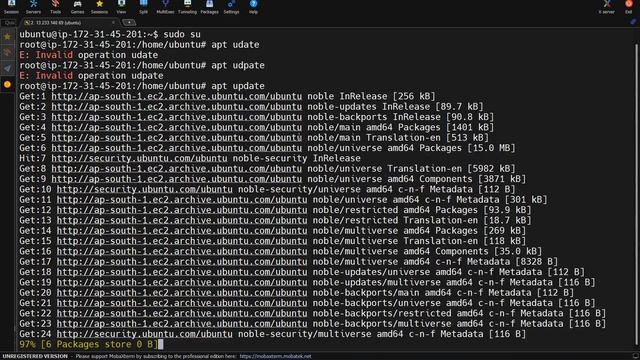Viewport: 640px width, 360px height.
Task: Enable MultiExec mode from toolbar
Action: pyautogui.click(x=165, y=7)
